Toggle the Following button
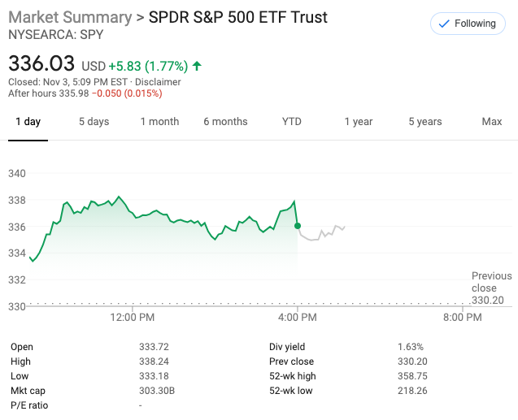The image size is (518, 420). (x=468, y=24)
